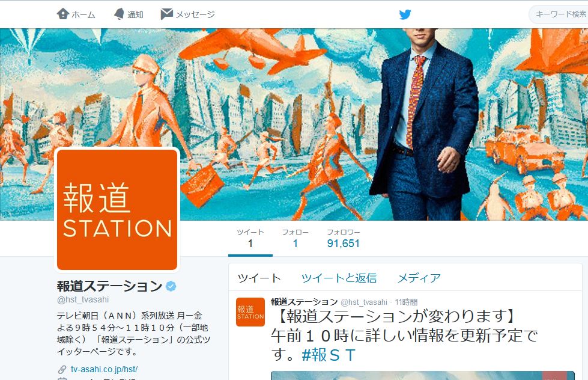Click the Twitter bird logo

[x=405, y=14]
